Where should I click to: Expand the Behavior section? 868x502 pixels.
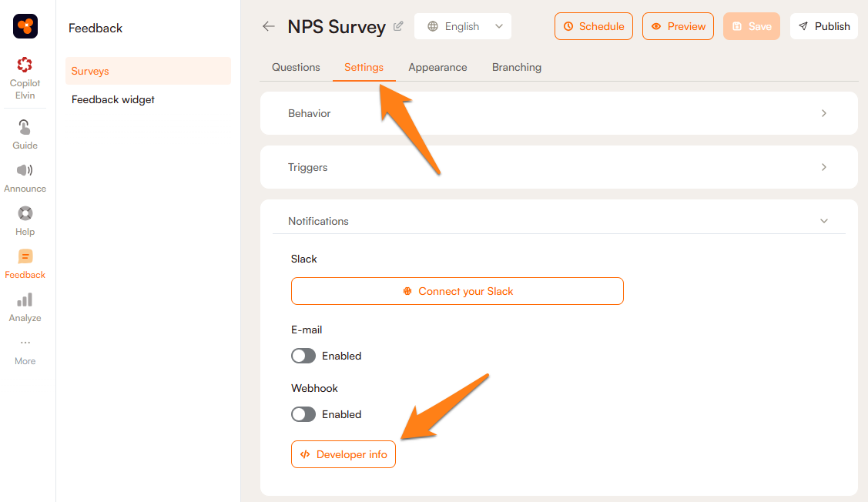point(558,113)
